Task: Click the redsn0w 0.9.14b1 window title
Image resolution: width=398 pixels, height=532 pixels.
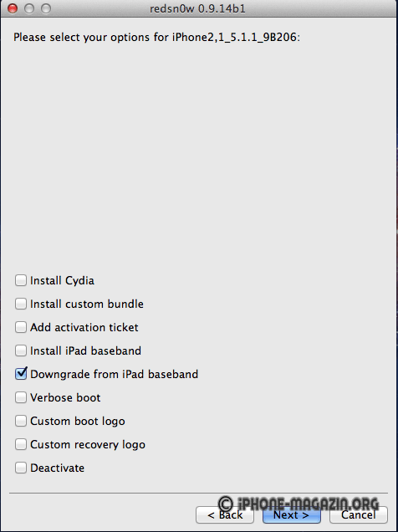Action: point(197,8)
